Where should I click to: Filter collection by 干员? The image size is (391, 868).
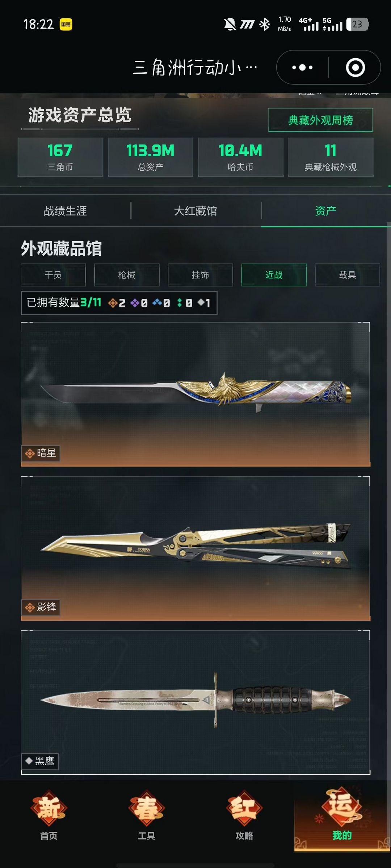(53, 275)
